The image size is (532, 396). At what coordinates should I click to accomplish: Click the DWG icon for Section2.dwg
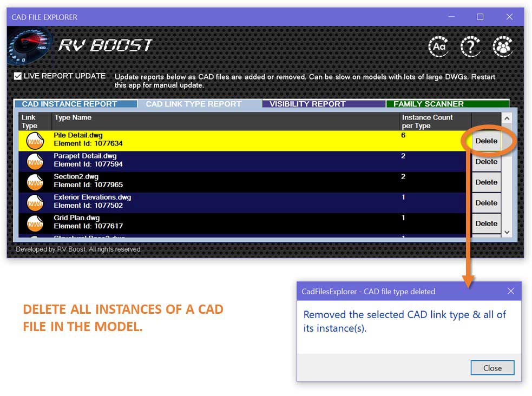(35, 182)
